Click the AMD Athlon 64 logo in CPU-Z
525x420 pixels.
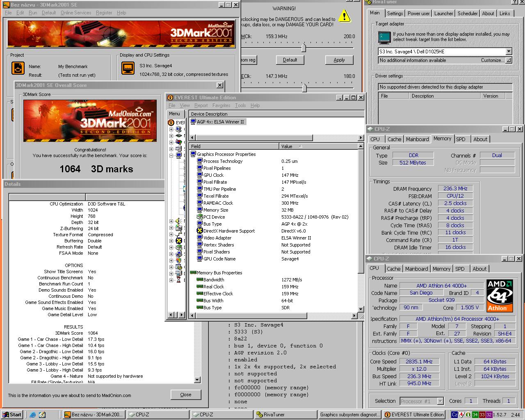500,296
